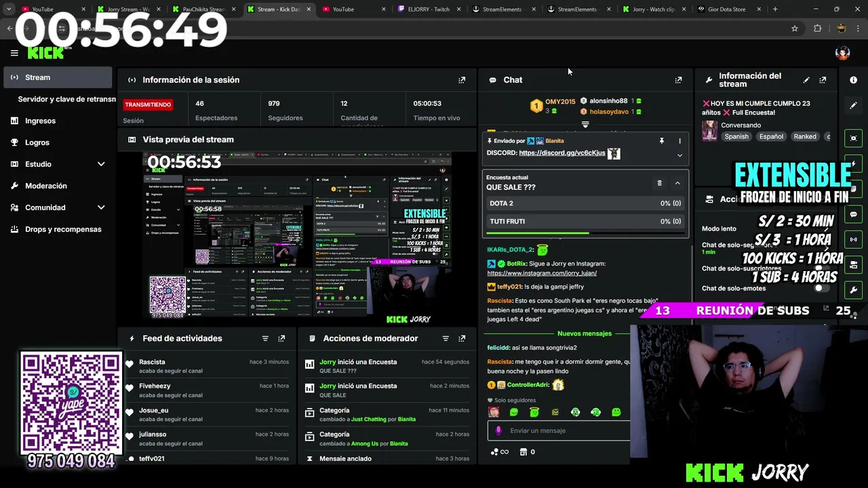
Task: Click the pencil icon in right rail
Action: coord(853,105)
